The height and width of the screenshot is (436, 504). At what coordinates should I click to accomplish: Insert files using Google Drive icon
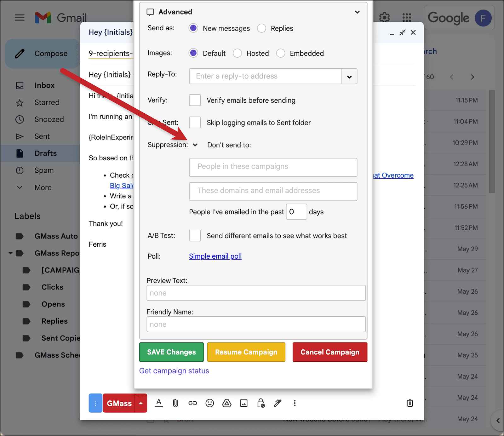click(x=227, y=403)
